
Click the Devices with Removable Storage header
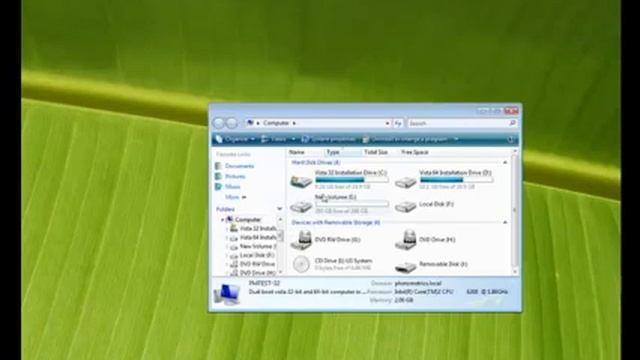pos(336,222)
